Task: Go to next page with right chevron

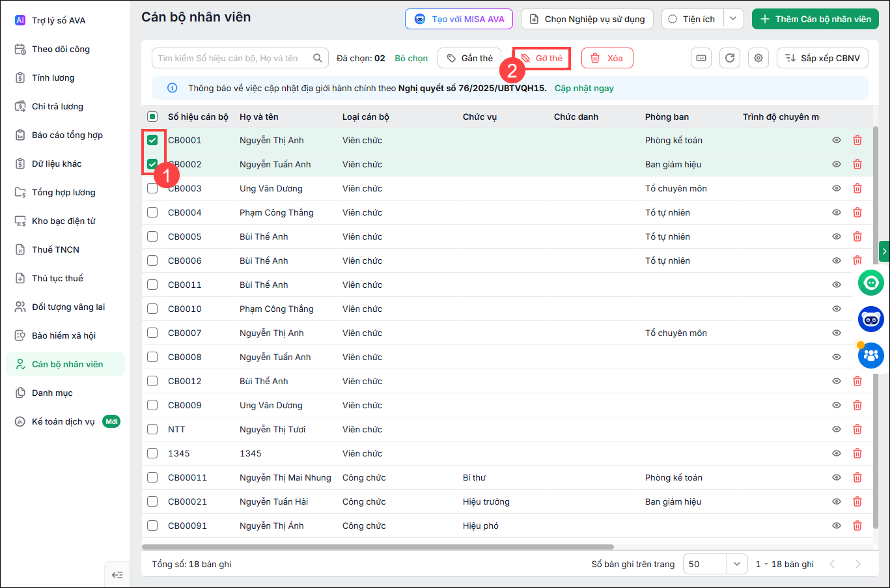Action: 858,564
